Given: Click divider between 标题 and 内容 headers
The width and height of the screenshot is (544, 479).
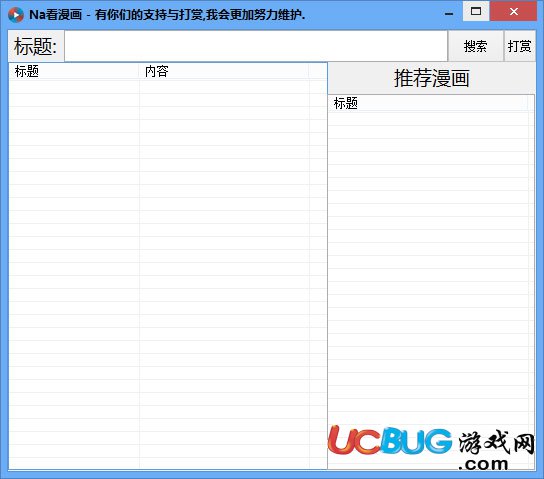Looking at the screenshot, I should (139, 71).
